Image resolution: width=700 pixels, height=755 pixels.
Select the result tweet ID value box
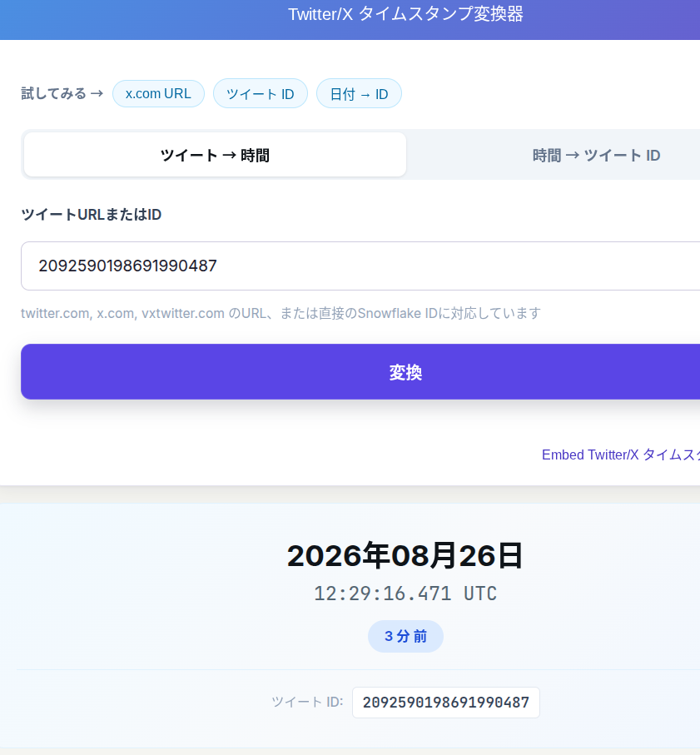[446, 703]
